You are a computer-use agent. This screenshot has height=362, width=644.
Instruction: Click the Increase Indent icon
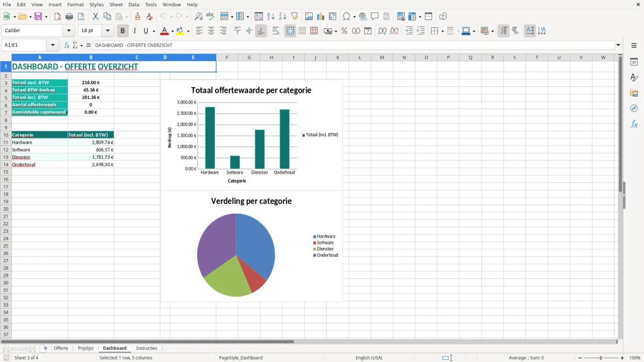tap(409, 31)
